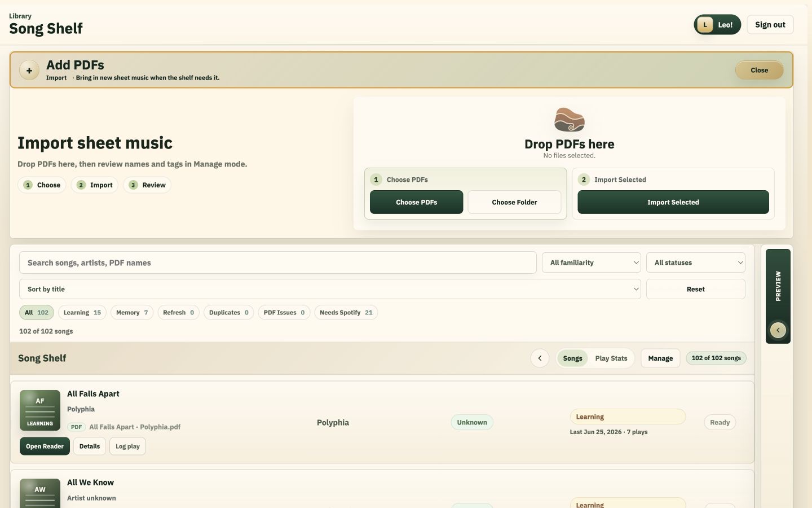Image resolution: width=812 pixels, height=508 pixels.
Task: Click the vertical PREVIEW label
Action: click(778, 286)
